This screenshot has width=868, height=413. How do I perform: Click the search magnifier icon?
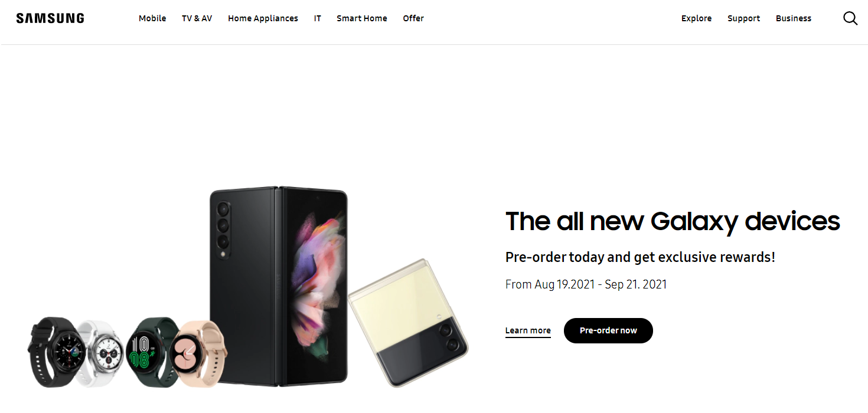850,18
